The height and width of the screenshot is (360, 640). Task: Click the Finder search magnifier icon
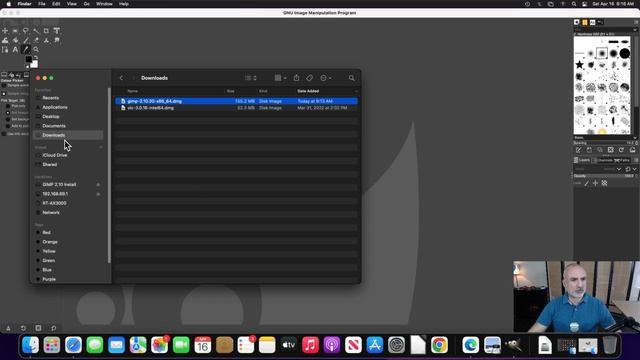coord(351,78)
